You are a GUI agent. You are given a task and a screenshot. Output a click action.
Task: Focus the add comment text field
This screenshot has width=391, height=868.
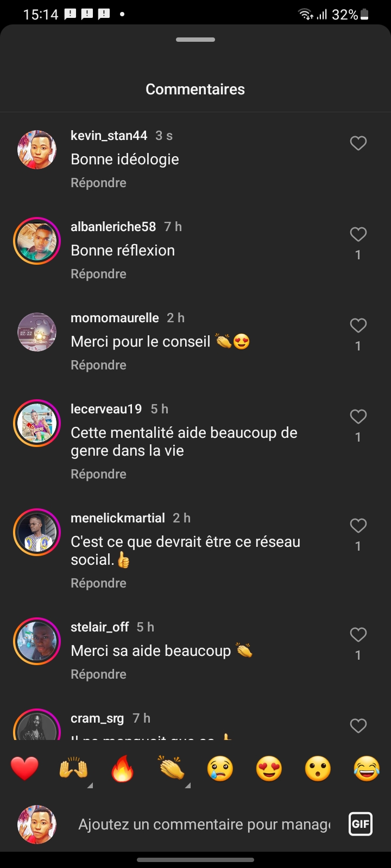click(204, 825)
